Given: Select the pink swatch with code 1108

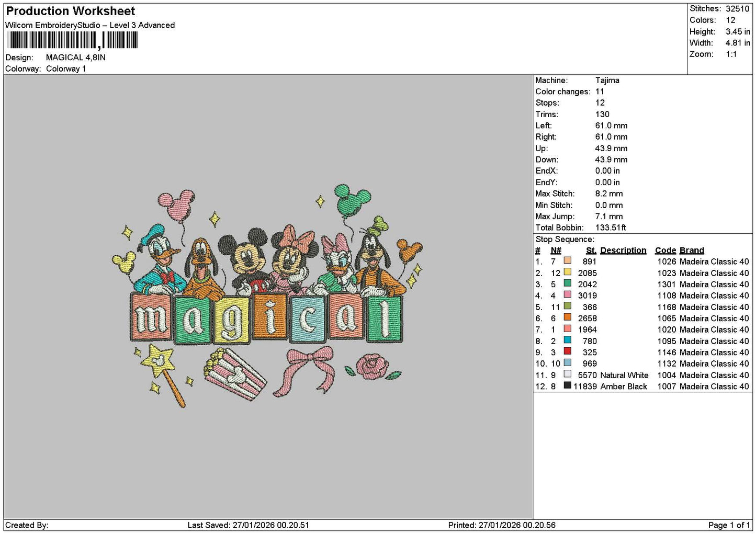Looking at the screenshot, I should (568, 294).
